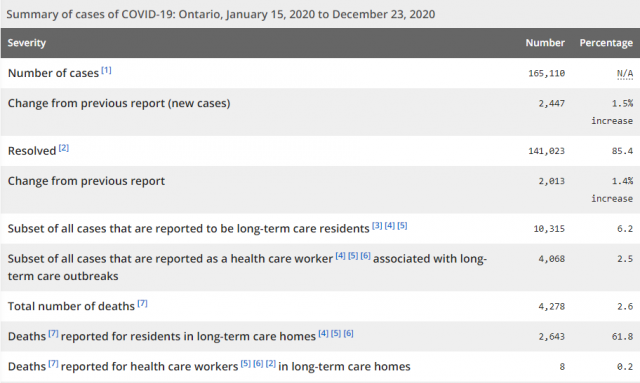Viewport: 640px width, 383px height.
Task: Select the Number column header
Action: (x=545, y=42)
